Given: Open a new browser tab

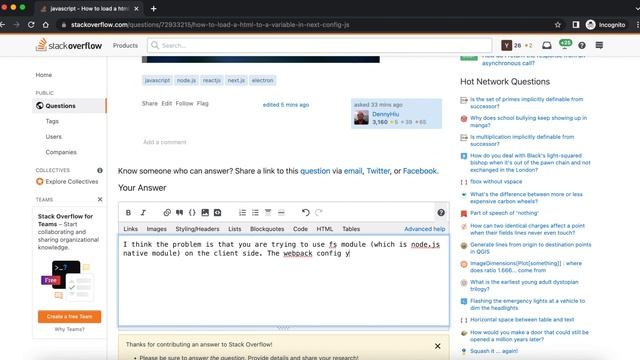Looking at the screenshot, I should click(x=153, y=9).
